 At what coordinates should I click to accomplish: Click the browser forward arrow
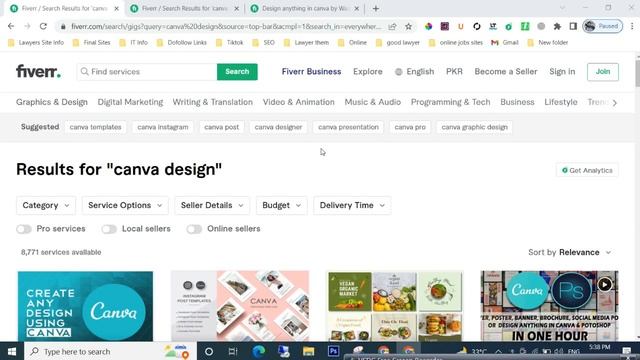(27, 26)
